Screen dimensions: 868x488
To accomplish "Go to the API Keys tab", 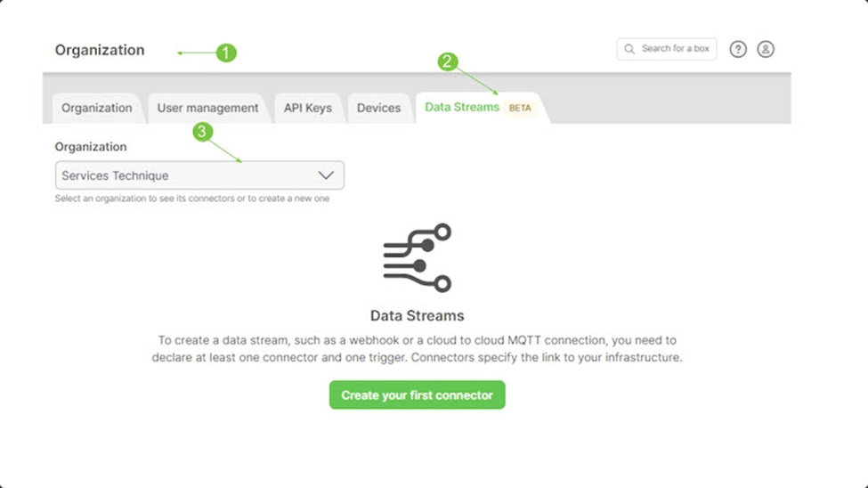I will pyautogui.click(x=307, y=108).
